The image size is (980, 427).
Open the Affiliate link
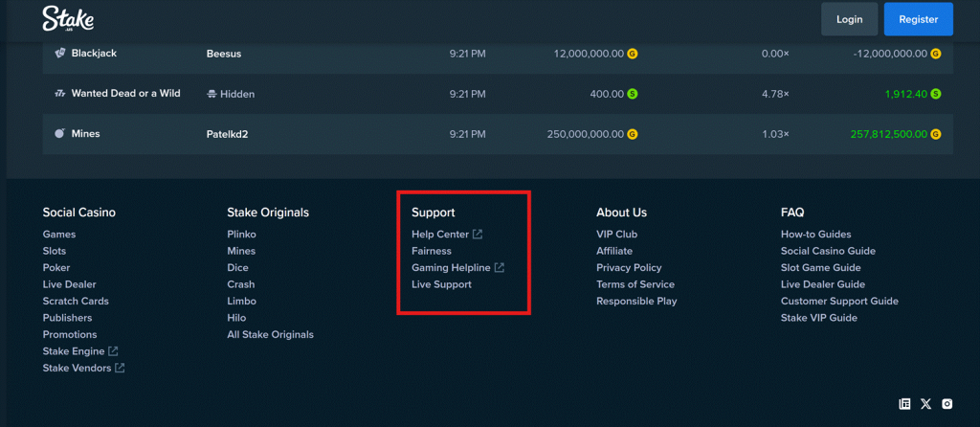(614, 251)
